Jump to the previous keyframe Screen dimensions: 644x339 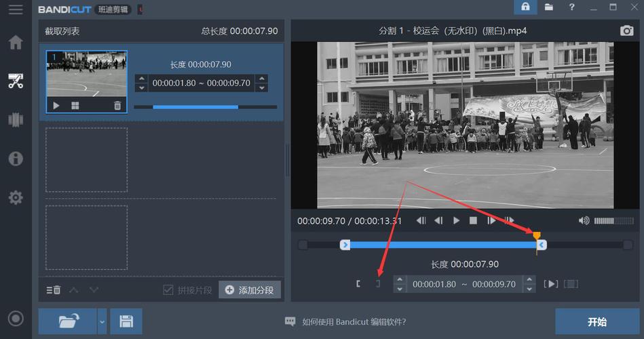click(421, 221)
